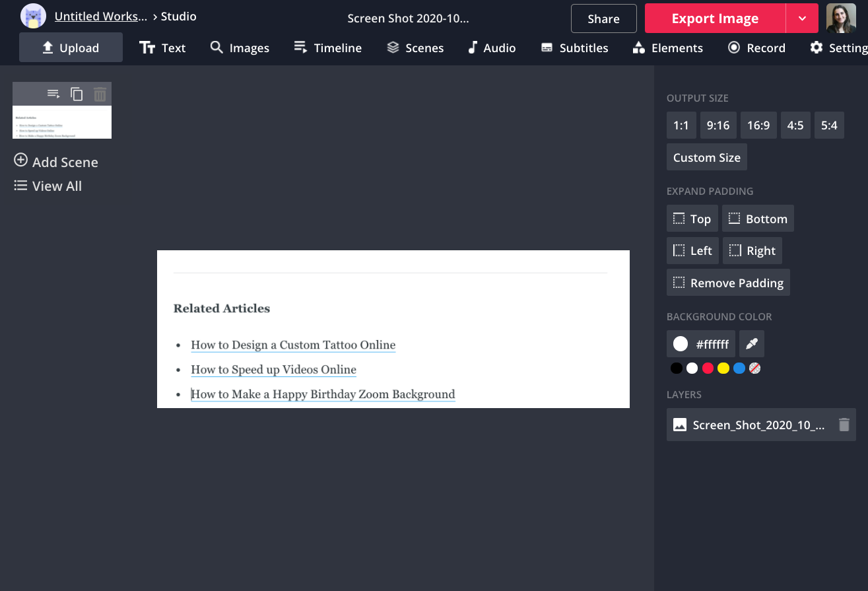This screenshot has width=868, height=591.
Task: Open the scene timeline icon on thumbnail
Action: [53, 94]
